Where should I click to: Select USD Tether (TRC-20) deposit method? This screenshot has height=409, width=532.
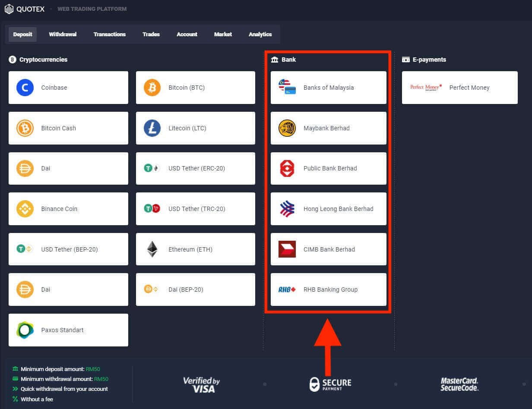[196, 209]
